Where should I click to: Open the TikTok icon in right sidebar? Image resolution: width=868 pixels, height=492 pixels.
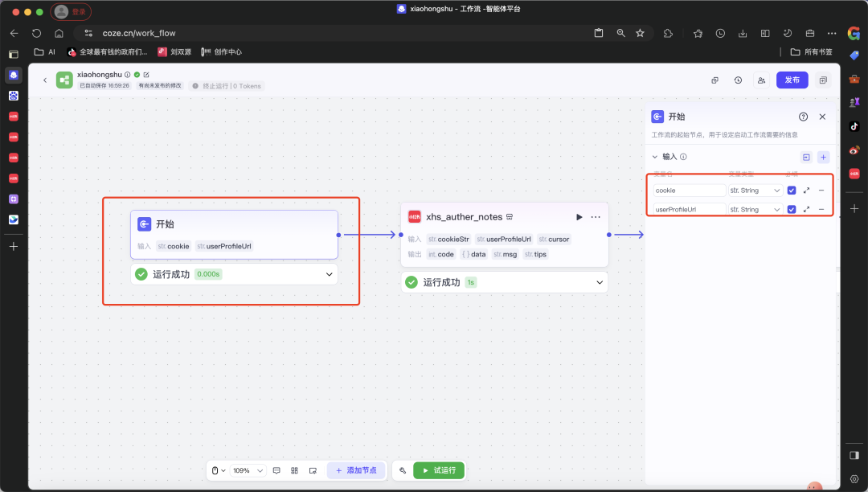854,126
